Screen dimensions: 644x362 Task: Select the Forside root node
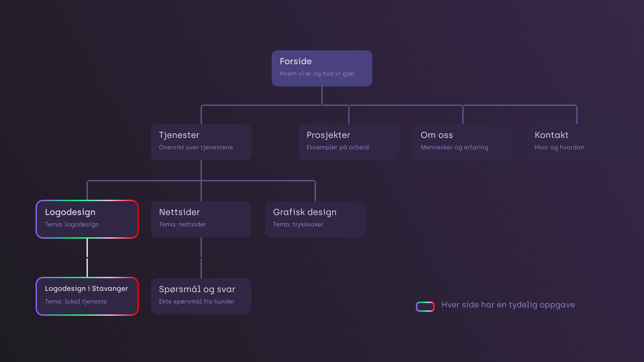tap(322, 68)
